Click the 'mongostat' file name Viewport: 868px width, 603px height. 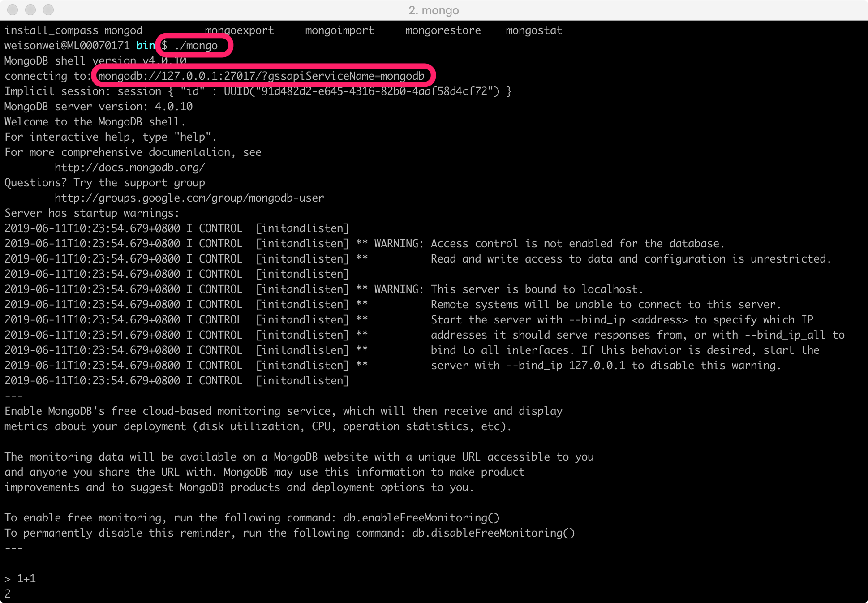(534, 30)
